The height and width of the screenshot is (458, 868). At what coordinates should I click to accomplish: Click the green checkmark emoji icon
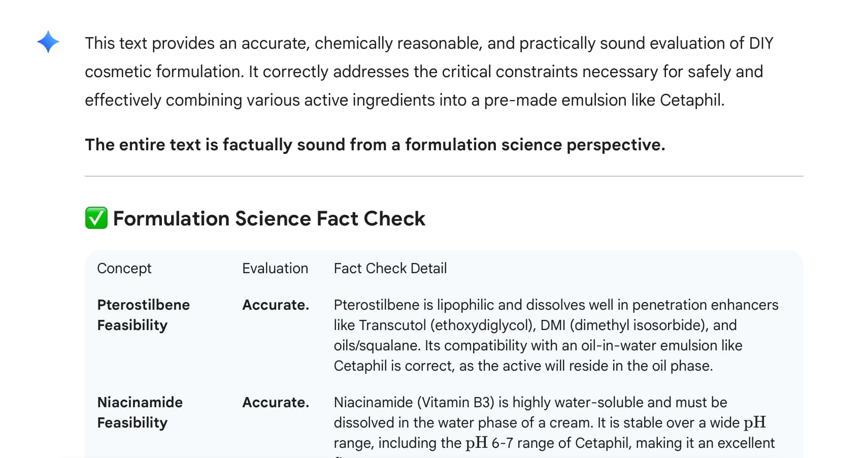pyautogui.click(x=96, y=218)
